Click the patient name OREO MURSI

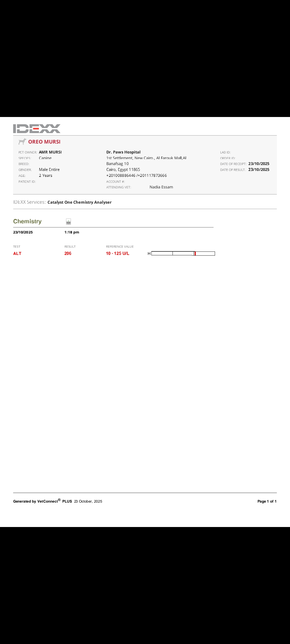(44, 142)
